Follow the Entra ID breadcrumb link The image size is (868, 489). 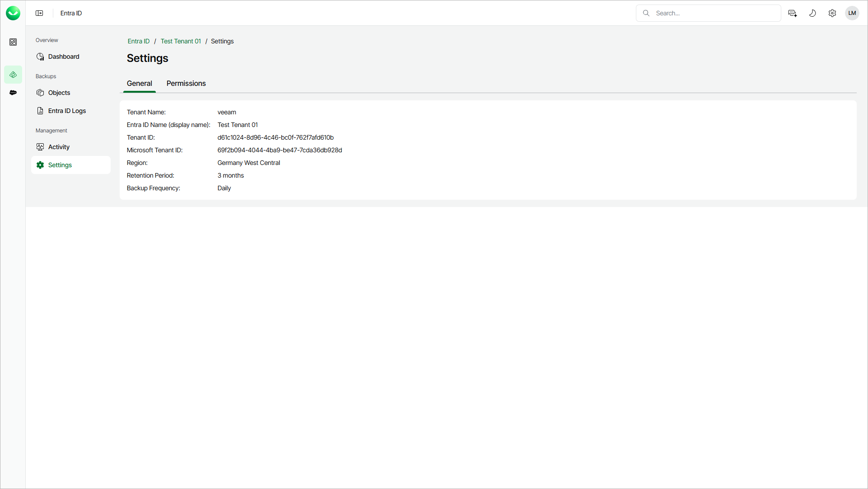138,41
